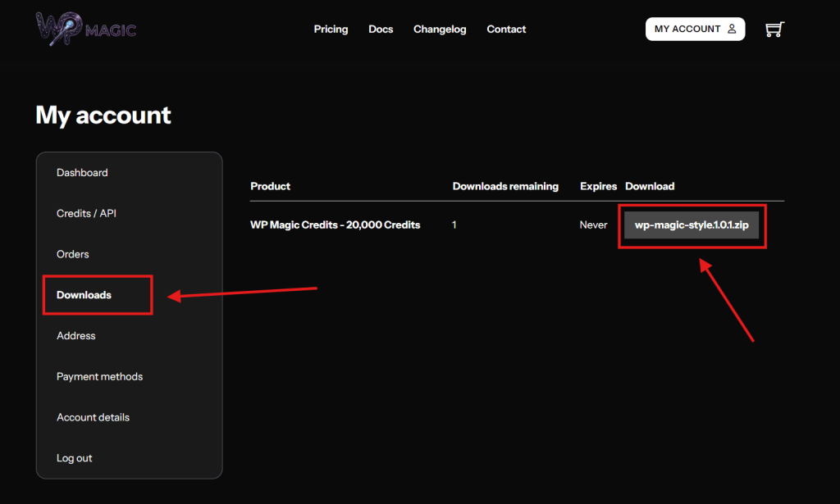Viewport: 840px width, 504px height.
Task: Go to Docs in top navigation
Action: [381, 30]
